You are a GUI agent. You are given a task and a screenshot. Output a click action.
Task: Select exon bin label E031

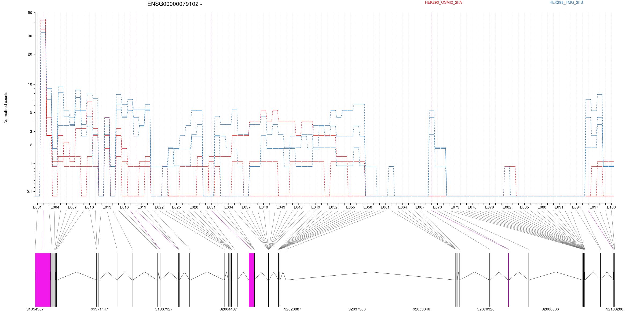click(211, 207)
